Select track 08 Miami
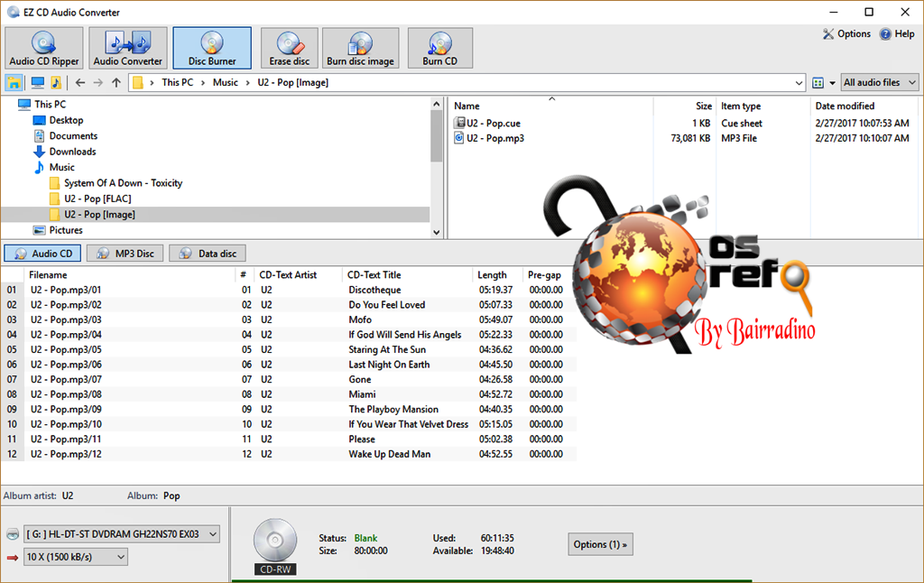This screenshot has height=583, width=924. pyautogui.click(x=289, y=394)
